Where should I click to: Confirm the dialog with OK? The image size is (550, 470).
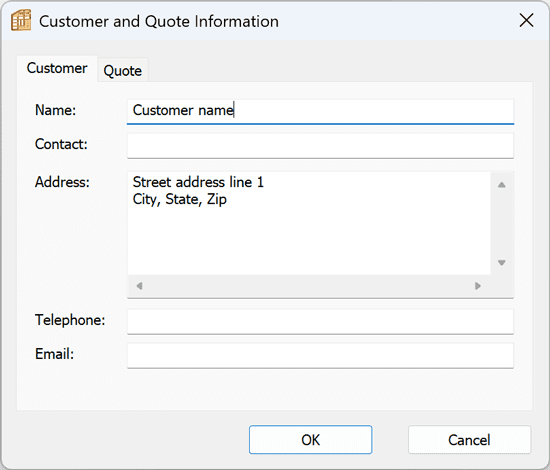[x=310, y=440]
